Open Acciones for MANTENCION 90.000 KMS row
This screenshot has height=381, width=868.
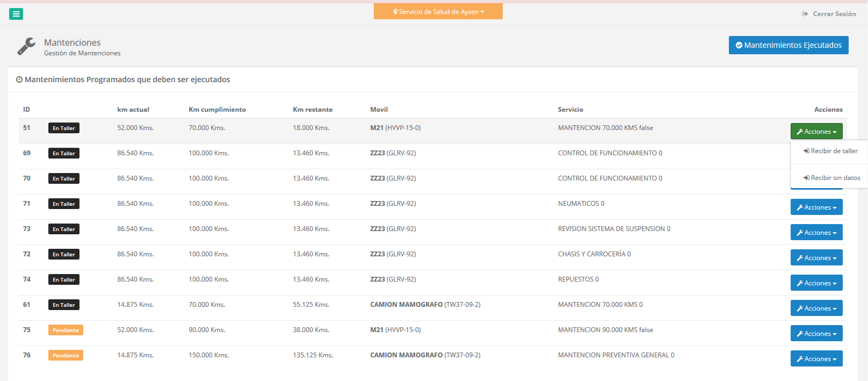[x=816, y=334]
